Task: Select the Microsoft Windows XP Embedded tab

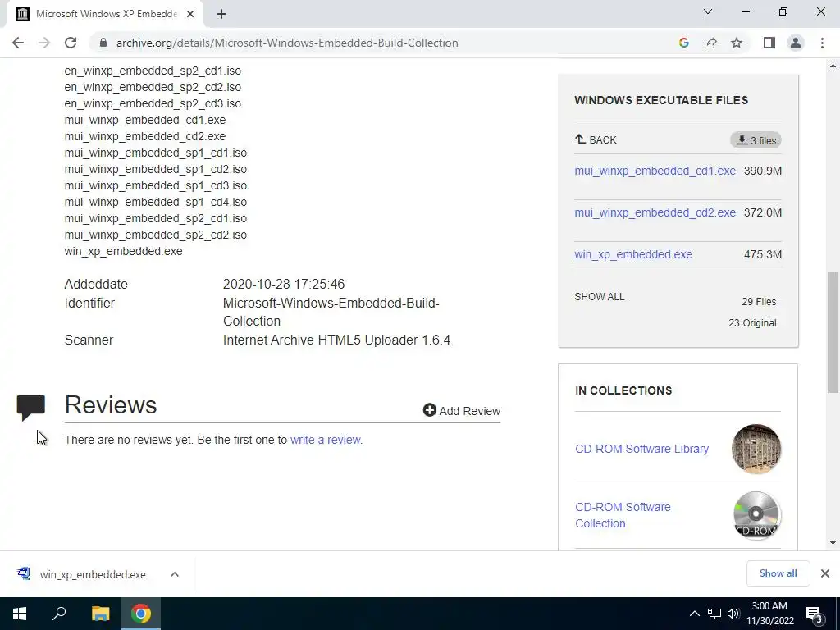Action: pyautogui.click(x=105, y=15)
